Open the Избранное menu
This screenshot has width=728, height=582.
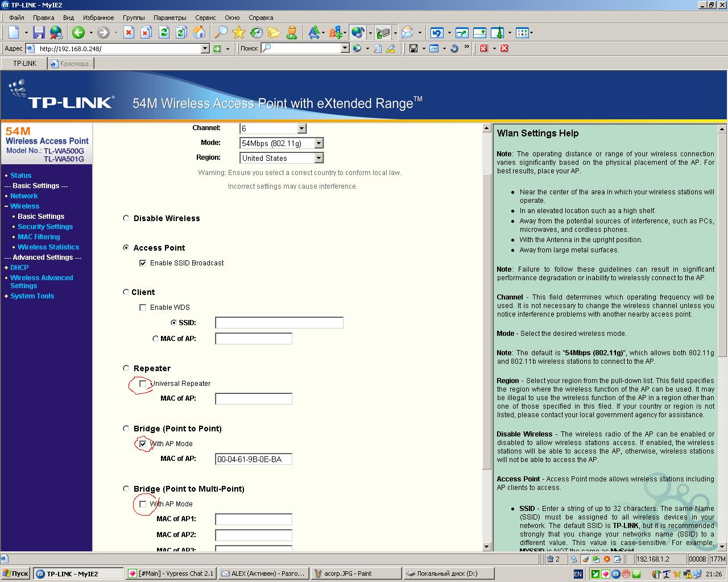point(98,18)
